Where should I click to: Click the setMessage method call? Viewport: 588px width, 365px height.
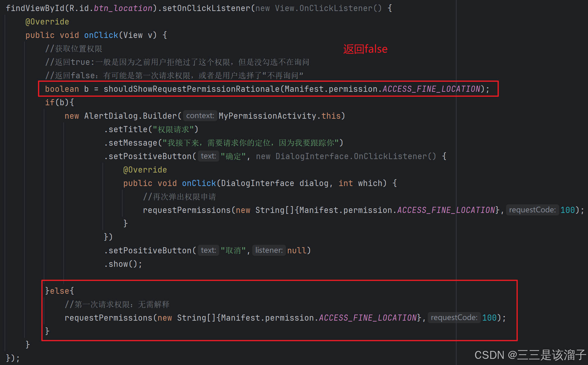tap(133, 143)
